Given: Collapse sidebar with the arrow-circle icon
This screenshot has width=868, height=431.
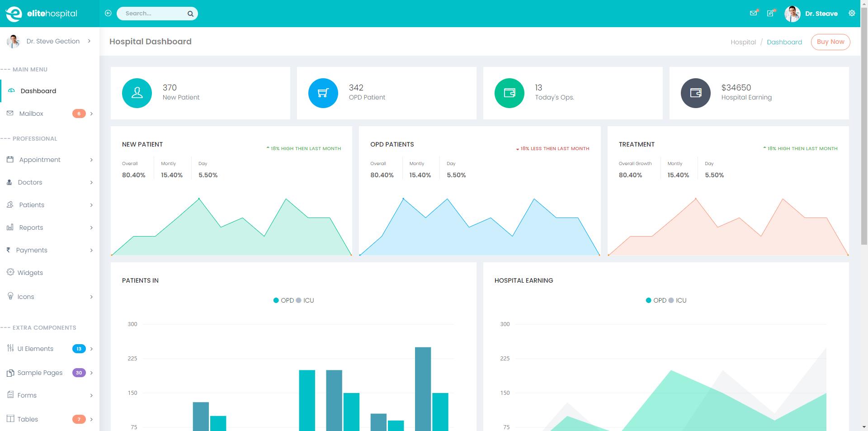Looking at the screenshot, I should [x=108, y=13].
